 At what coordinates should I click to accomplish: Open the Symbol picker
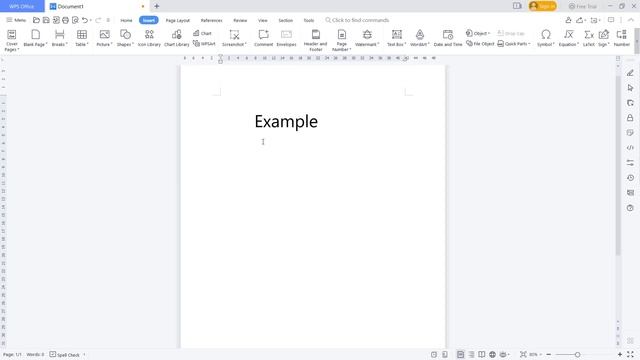(546, 38)
